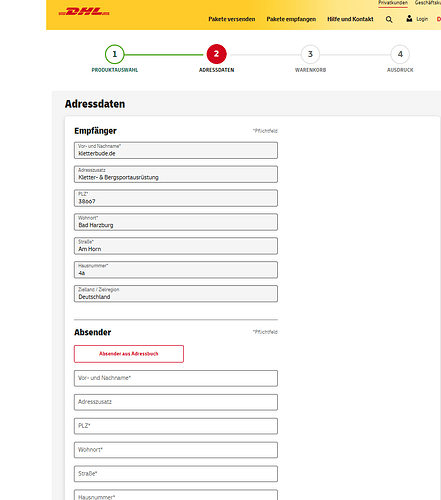
Task: Click the AUSDRUCK step label
Action: (400, 70)
